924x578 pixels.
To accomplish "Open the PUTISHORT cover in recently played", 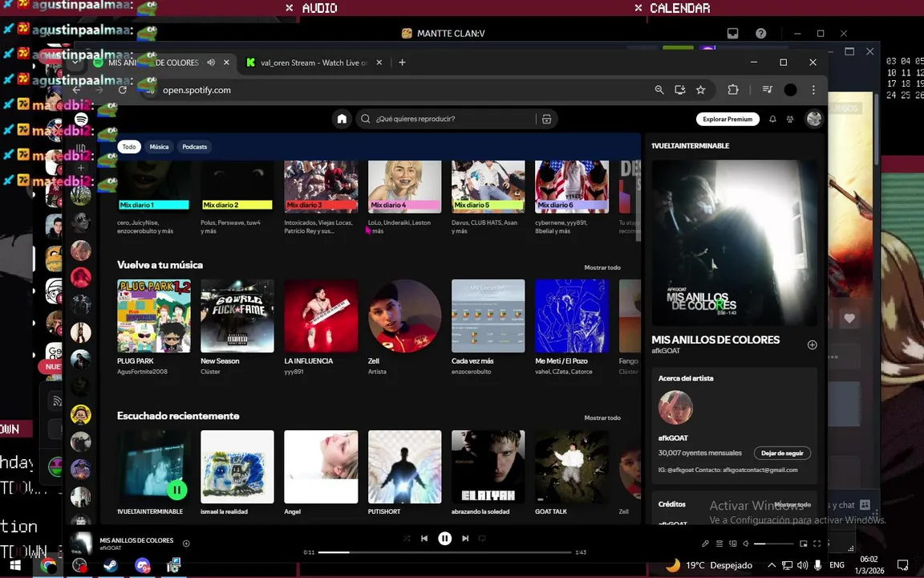I will [x=405, y=467].
